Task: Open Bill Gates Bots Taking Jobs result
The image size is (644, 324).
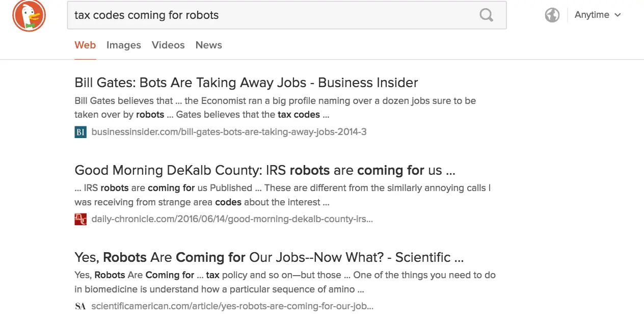Action: (x=246, y=83)
